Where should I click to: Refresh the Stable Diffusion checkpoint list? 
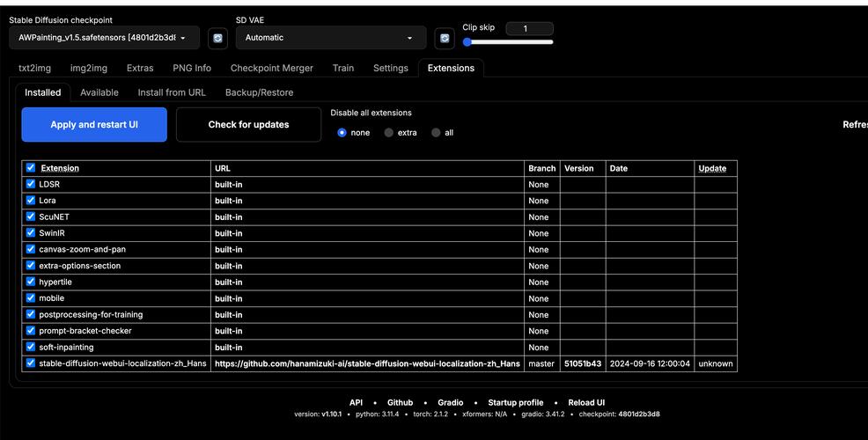[x=217, y=38]
